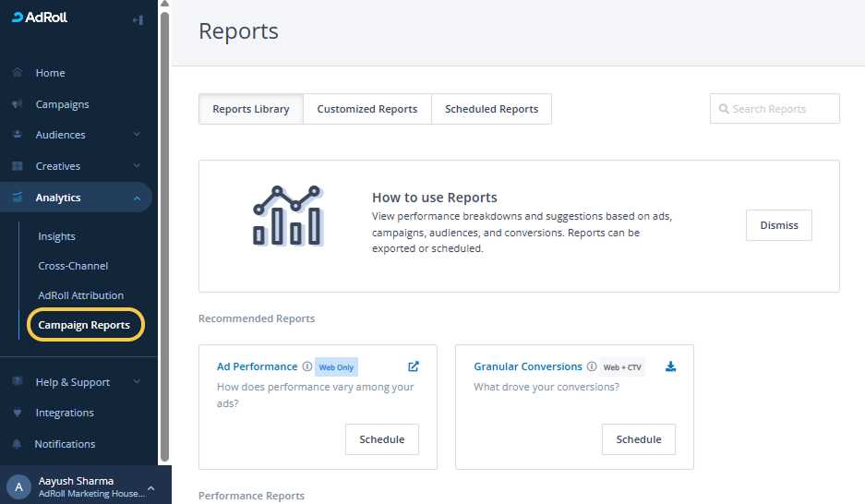The height and width of the screenshot is (504, 865).
Task: Click the AdRoll logo
Action: click(40, 18)
